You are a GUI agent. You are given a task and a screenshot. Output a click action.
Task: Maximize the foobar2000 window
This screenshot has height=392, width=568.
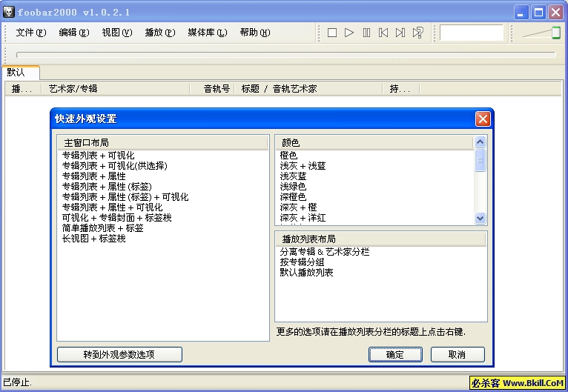coord(538,13)
